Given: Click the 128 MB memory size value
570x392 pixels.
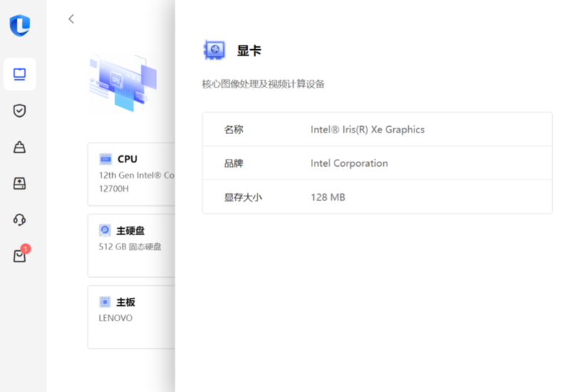Looking at the screenshot, I should pyautogui.click(x=327, y=197).
